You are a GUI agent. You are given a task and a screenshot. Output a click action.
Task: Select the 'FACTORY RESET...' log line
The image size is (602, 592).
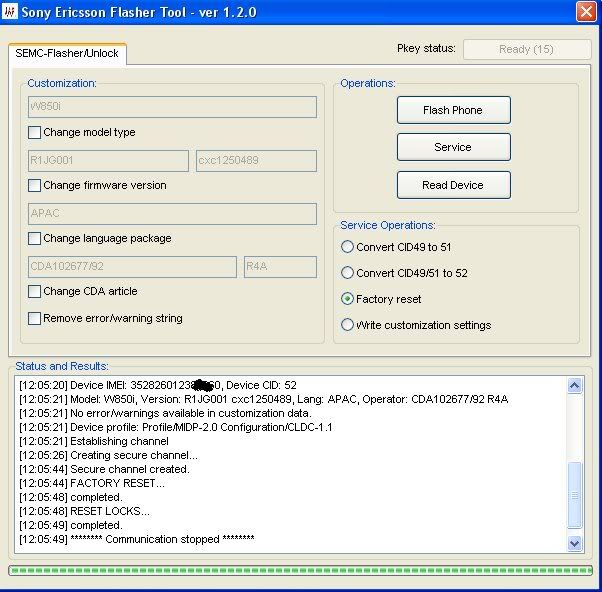pos(92,483)
